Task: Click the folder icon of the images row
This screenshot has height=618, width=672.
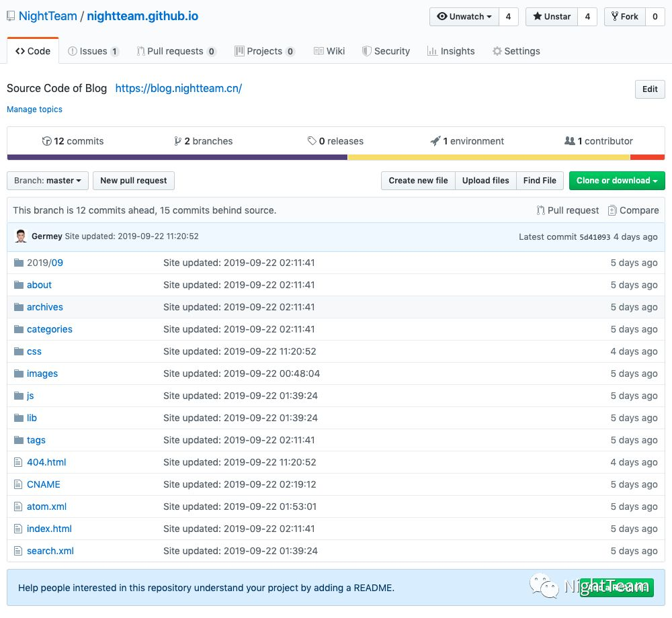Action: coord(18,374)
